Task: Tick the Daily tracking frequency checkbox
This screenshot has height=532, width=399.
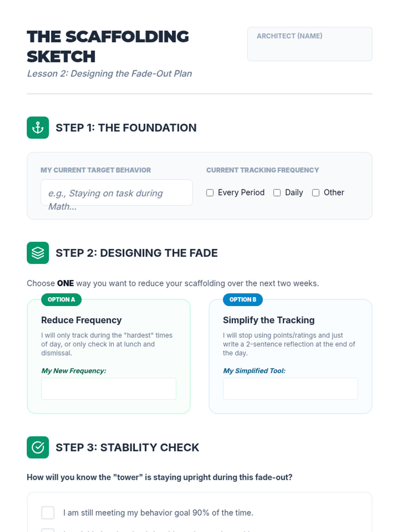Action: click(277, 193)
